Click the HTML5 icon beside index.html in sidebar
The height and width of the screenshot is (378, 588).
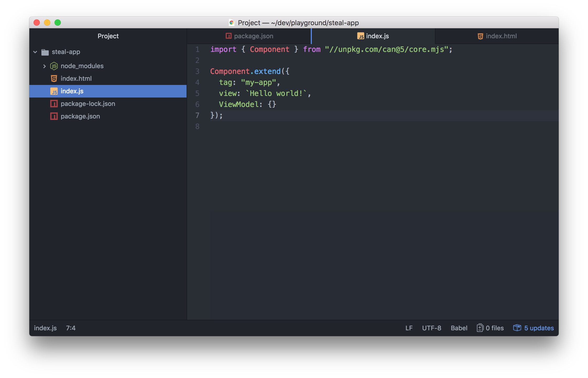click(54, 79)
